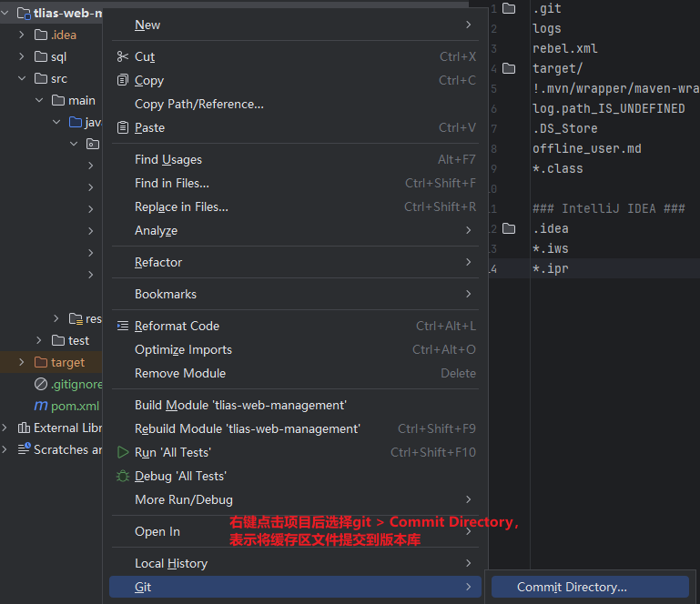Expand the External Libraries node

5,428
